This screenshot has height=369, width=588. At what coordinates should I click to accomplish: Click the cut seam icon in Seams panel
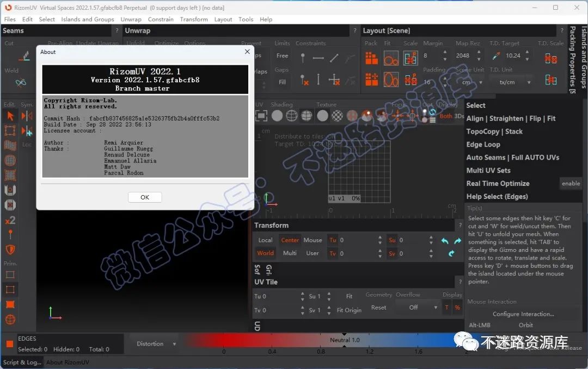point(24,56)
